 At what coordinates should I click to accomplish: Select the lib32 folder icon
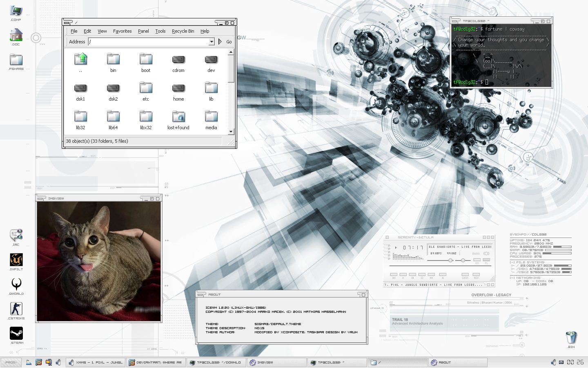80,117
